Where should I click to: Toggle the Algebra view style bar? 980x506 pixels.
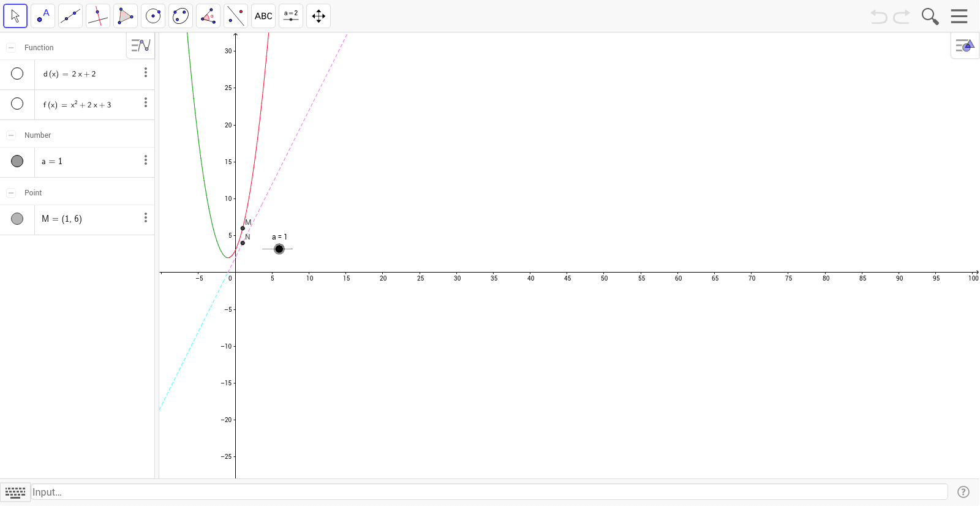pos(141,45)
